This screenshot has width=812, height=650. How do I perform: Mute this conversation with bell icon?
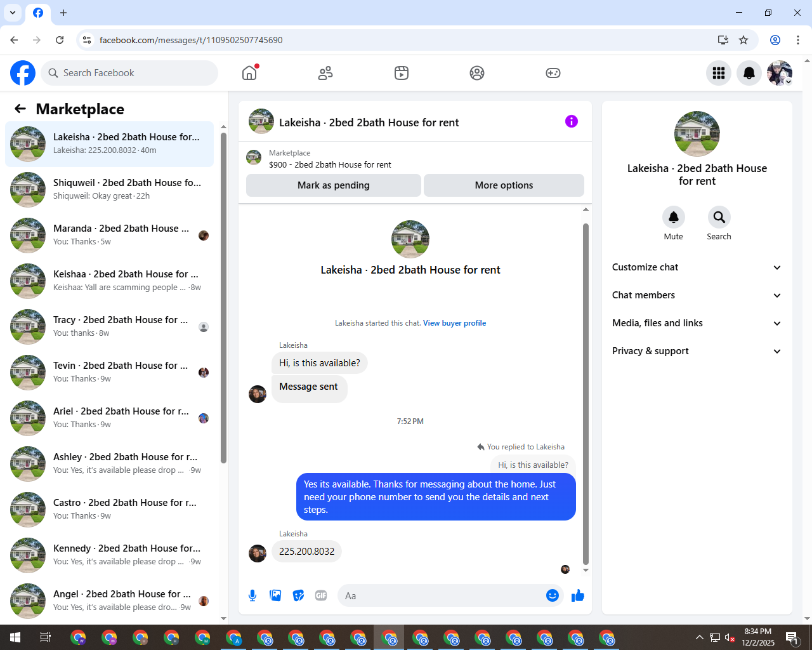click(674, 217)
